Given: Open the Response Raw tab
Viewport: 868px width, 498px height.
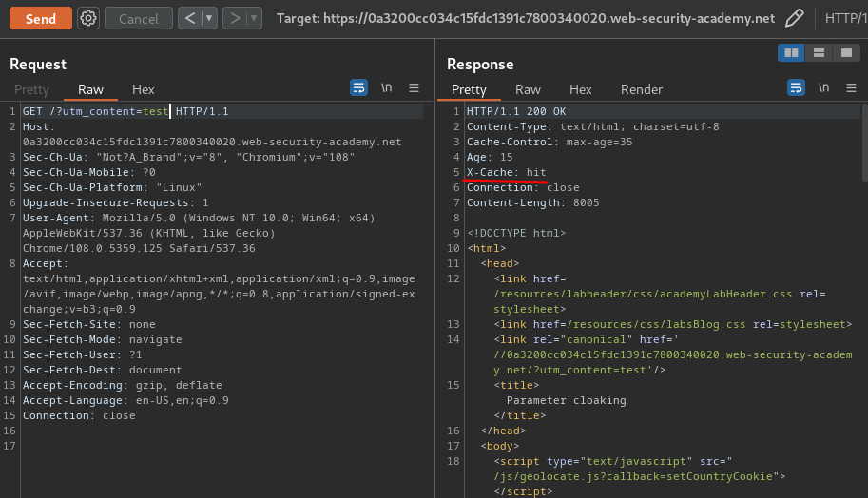Looking at the screenshot, I should tap(528, 89).
